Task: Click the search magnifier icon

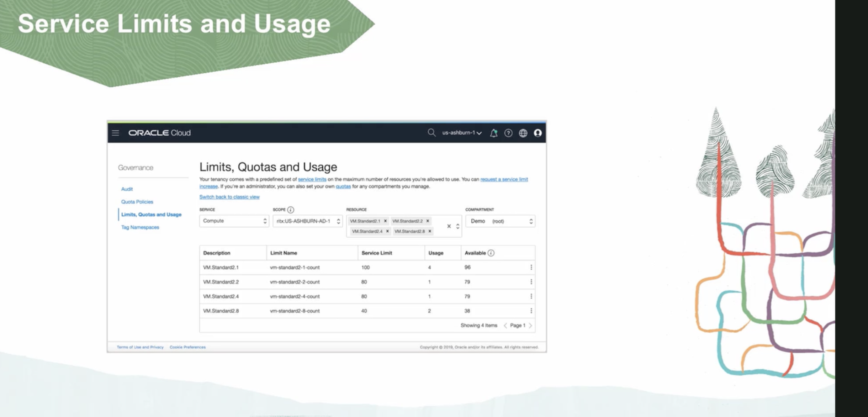Action: tap(431, 133)
